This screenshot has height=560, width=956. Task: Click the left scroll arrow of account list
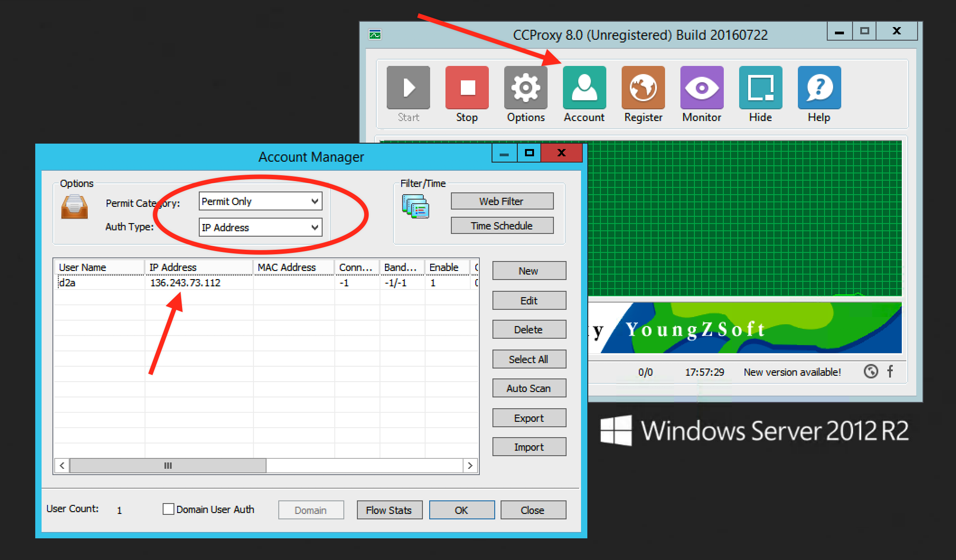62,466
